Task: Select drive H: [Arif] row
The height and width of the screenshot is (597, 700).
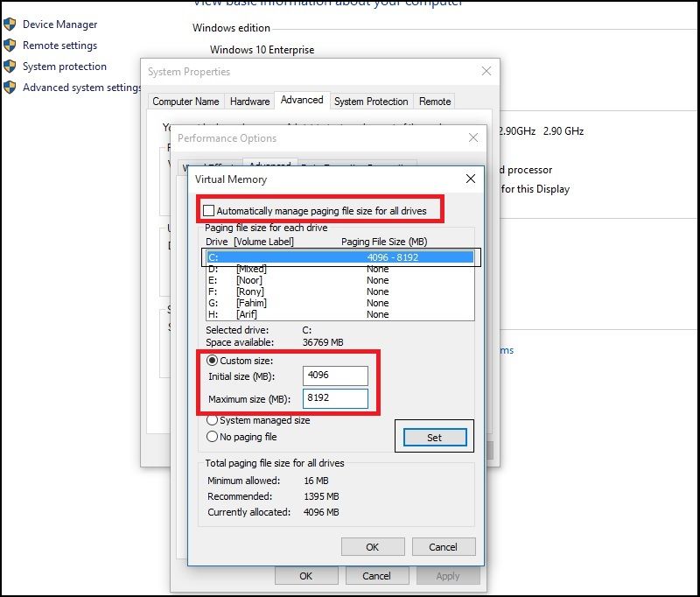Action: point(340,314)
